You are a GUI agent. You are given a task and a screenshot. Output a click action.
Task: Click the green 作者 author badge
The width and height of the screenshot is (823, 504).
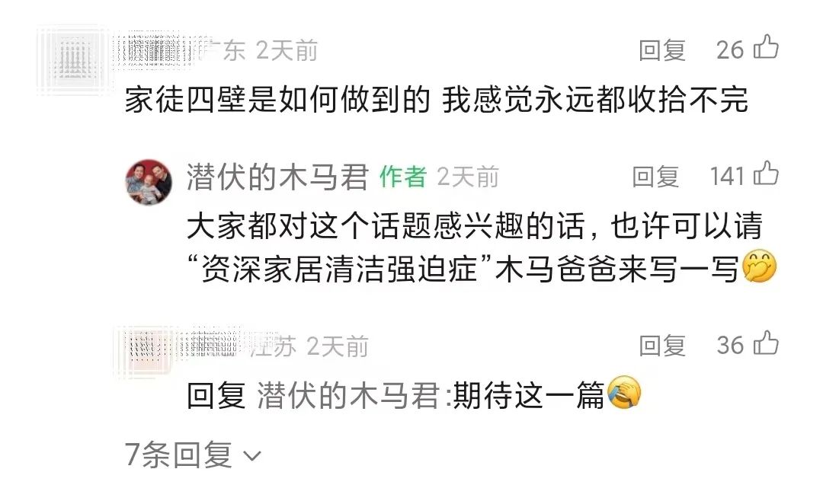402,177
